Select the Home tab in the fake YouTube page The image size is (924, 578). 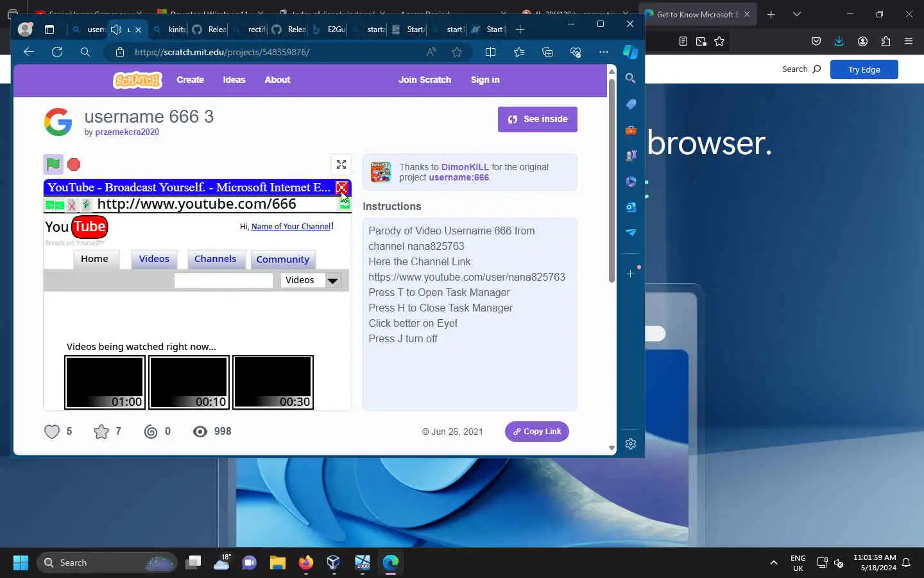coord(95,259)
